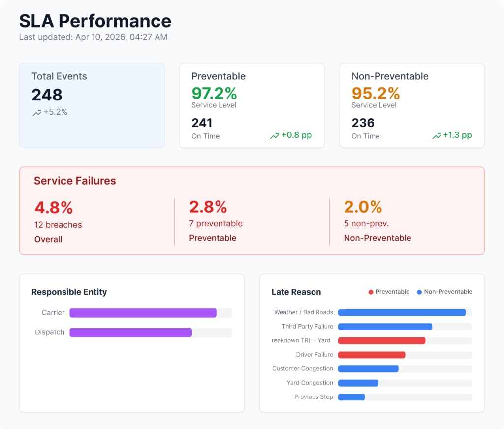Click the 'Previous Stop' label
This screenshot has width=504, height=429.
(x=314, y=397)
